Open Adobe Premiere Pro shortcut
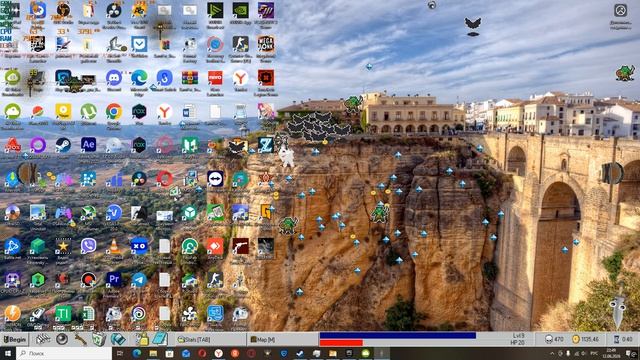 pyautogui.click(x=114, y=280)
